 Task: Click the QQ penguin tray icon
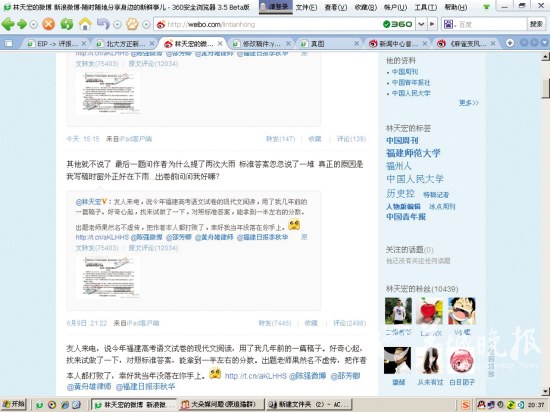point(481,405)
